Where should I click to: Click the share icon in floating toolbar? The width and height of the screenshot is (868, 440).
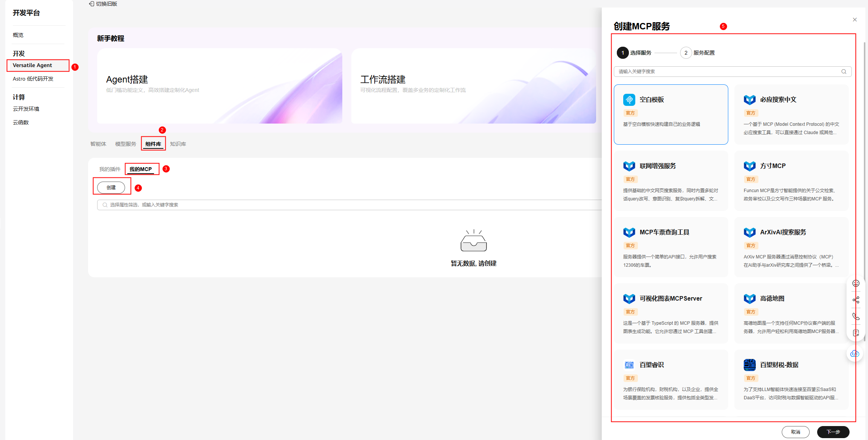point(856,300)
